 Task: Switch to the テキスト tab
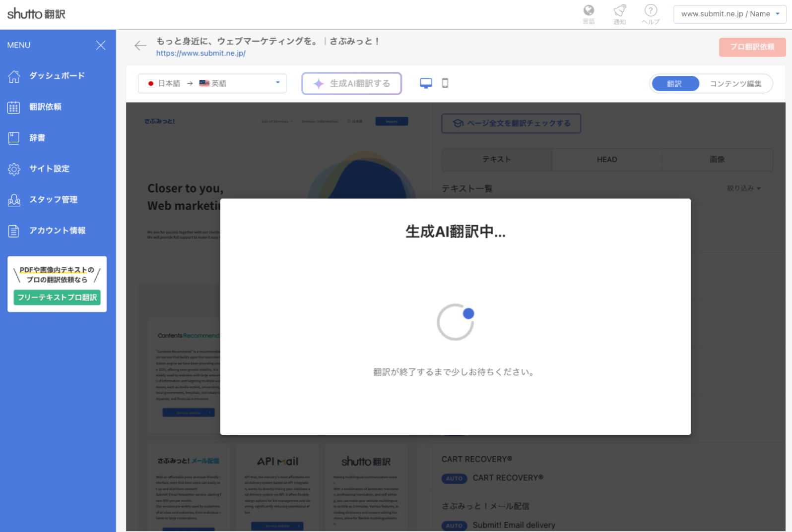pyautogui.click(x=497, y=160)
